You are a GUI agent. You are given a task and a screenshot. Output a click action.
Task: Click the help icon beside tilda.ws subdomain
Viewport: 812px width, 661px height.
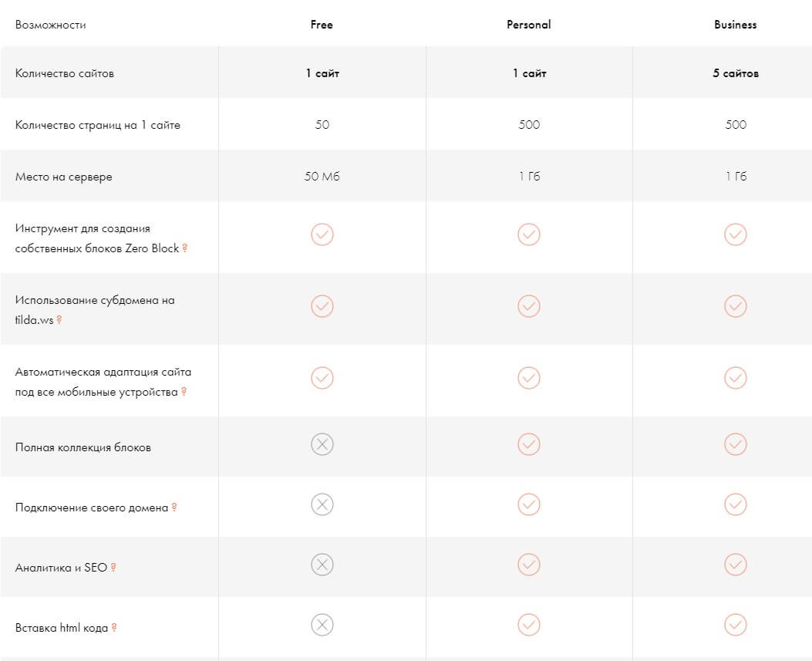(59, 319)
